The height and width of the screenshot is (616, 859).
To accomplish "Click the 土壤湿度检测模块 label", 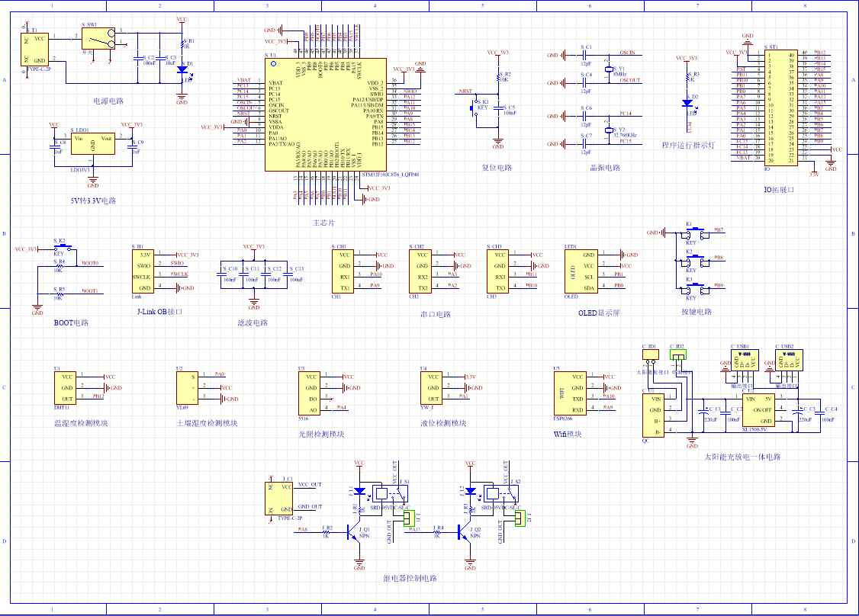I will click(207, 423).
